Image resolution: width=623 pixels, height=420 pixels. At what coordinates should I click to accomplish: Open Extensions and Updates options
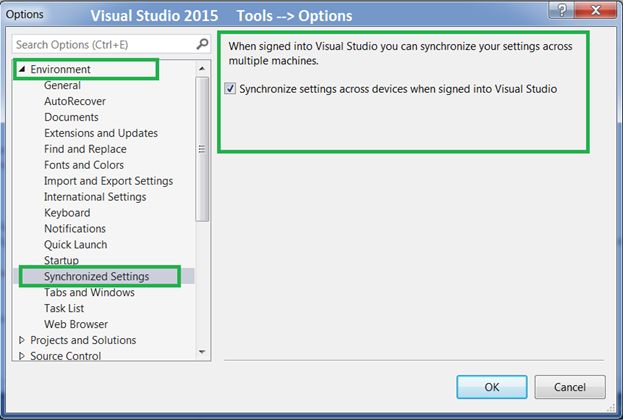[x=101, y=133]
